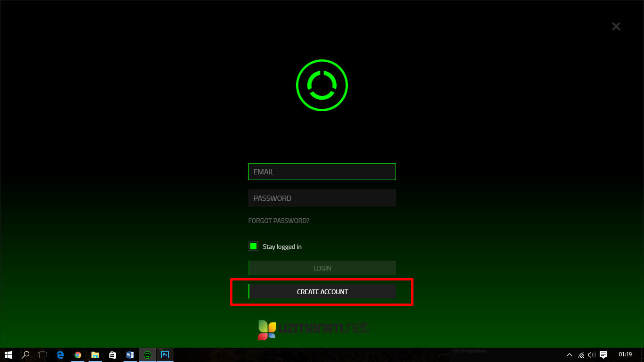Screen dimensions: 644x362
Task: Click the CREATE ACCOUNT button
Action: click(322, 292)
